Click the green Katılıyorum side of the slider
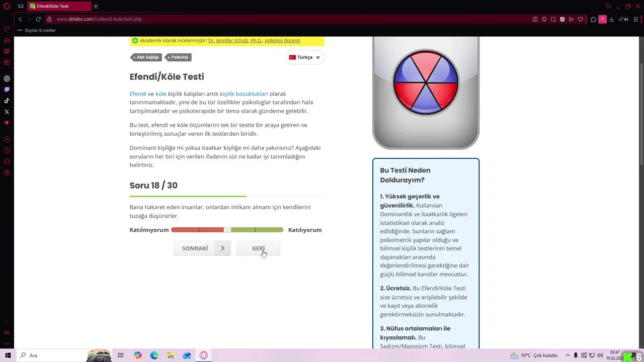644x362 pixels. pyautogui.click(x=257, y=230)
